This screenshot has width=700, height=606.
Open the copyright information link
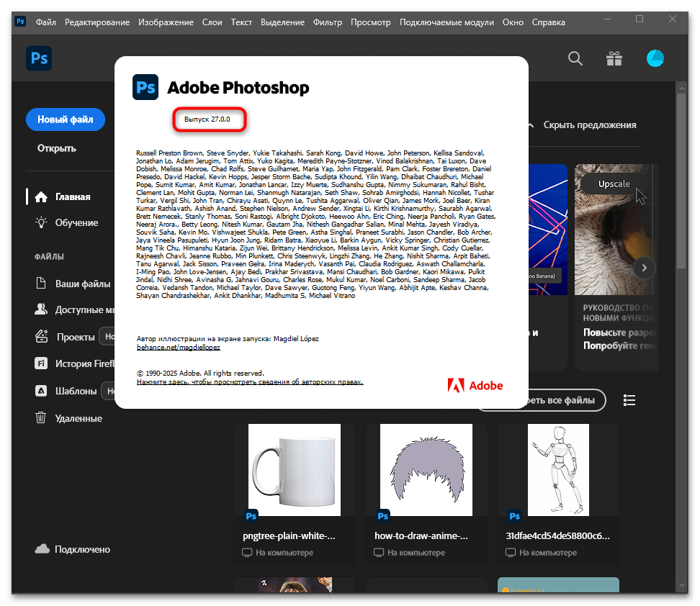pyautogui.click(x=250, y=382)
